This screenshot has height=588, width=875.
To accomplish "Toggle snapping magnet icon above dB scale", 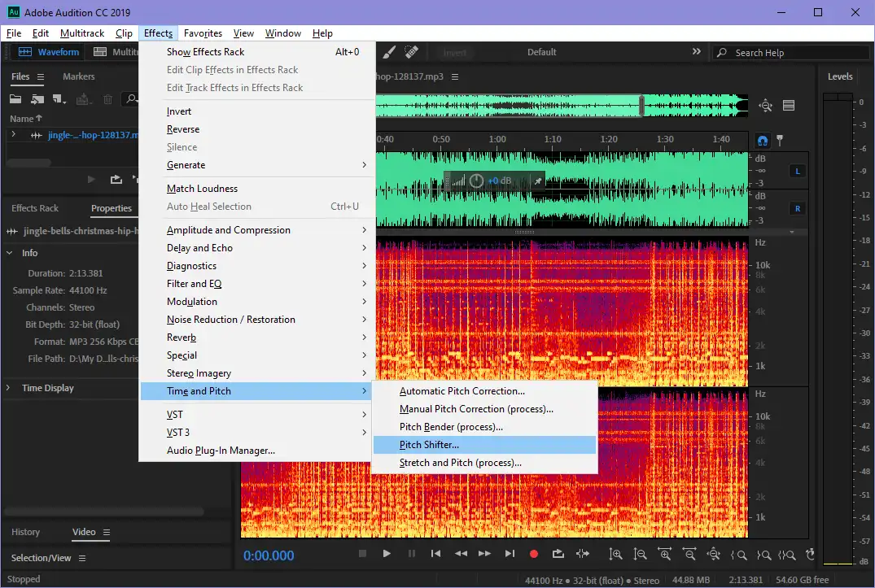I will coord(763,141).
